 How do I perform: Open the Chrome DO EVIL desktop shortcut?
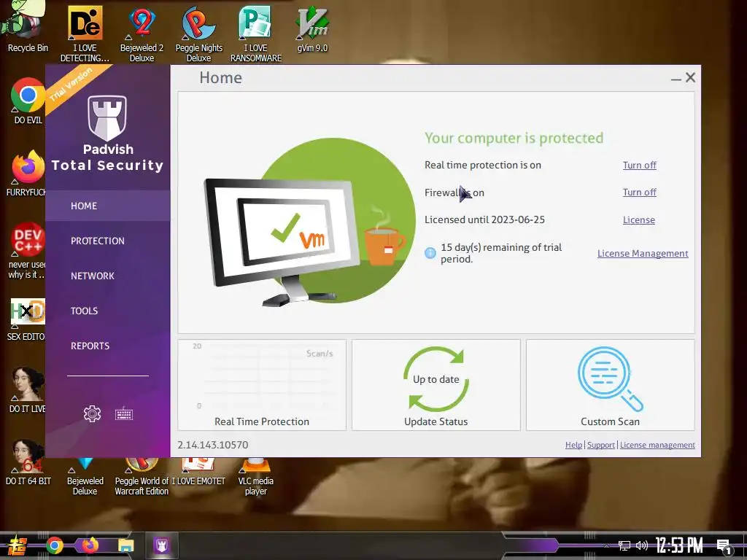coord(28,101)
